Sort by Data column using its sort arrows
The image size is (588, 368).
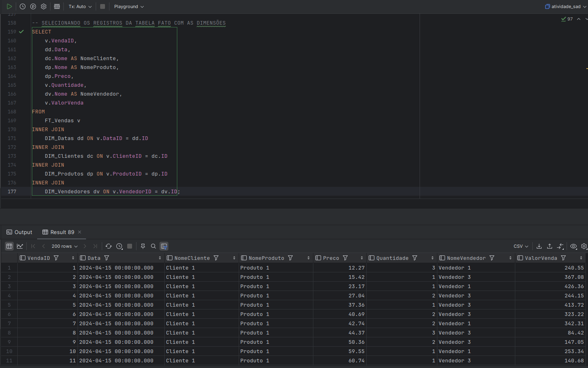point(160,258)
